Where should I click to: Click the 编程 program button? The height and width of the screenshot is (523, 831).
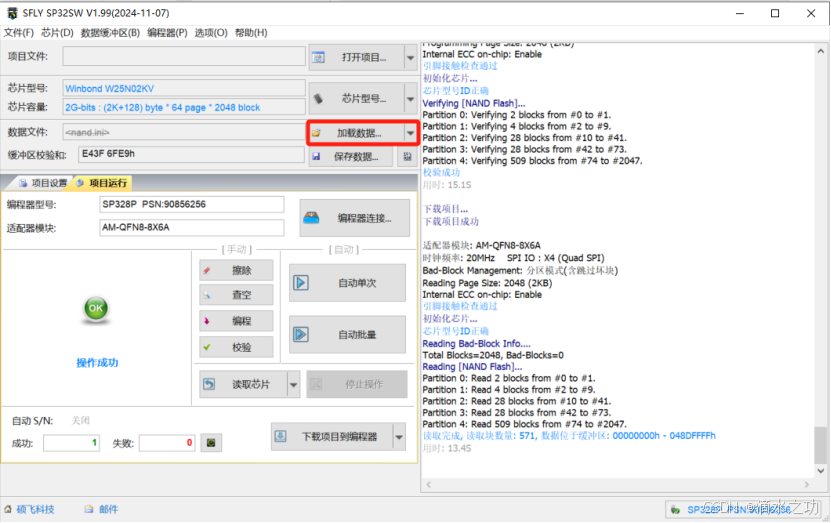(x=236, y=321)
